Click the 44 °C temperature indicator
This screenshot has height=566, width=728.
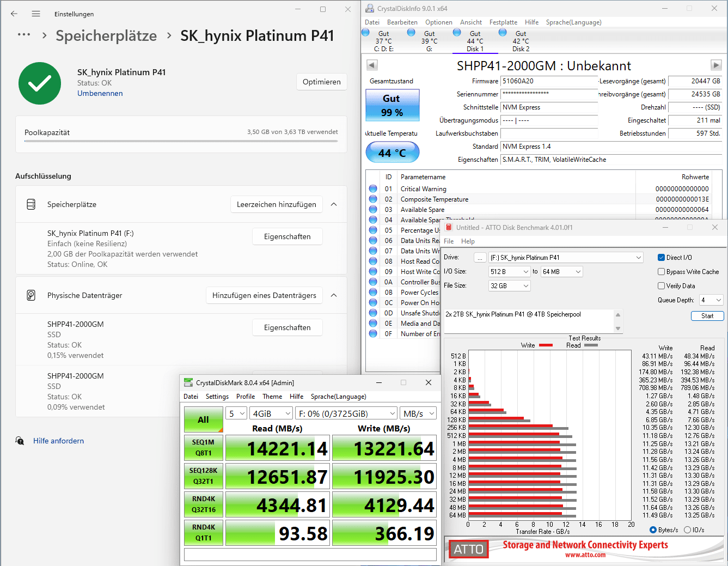tap(392, 153)
